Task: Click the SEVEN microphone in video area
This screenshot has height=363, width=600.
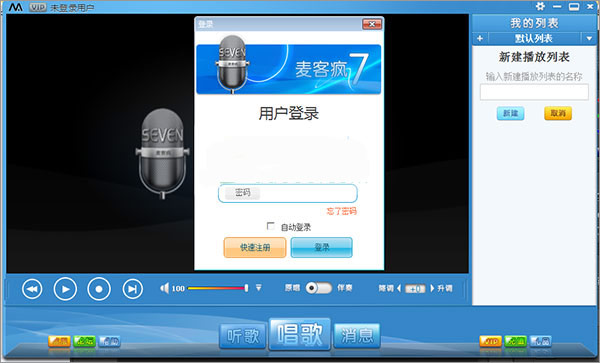Action: click(x=162, y=153)
